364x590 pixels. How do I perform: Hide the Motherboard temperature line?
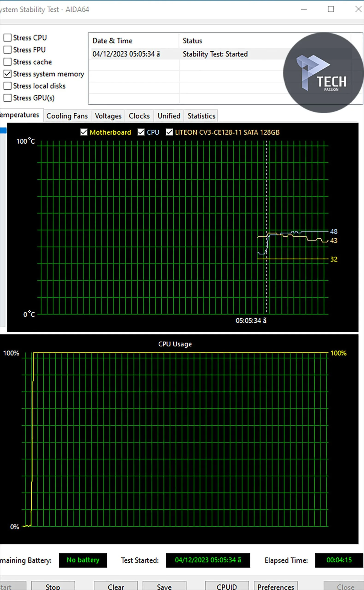point(84,132)
